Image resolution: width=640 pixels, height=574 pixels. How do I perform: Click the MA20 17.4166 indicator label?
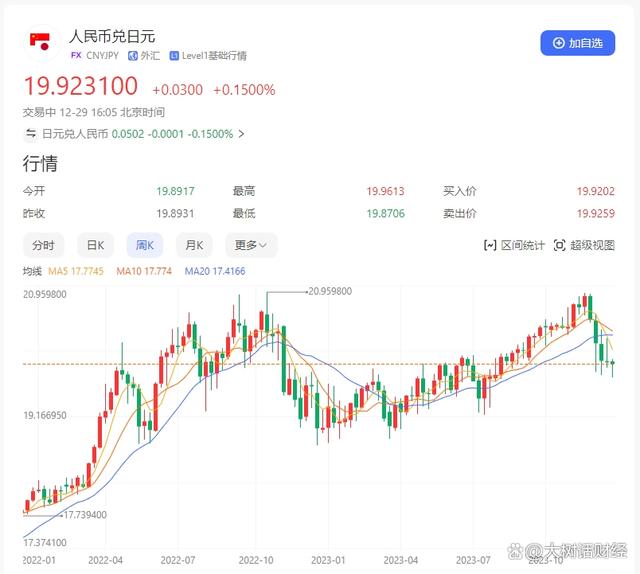(x=215, y=271)
